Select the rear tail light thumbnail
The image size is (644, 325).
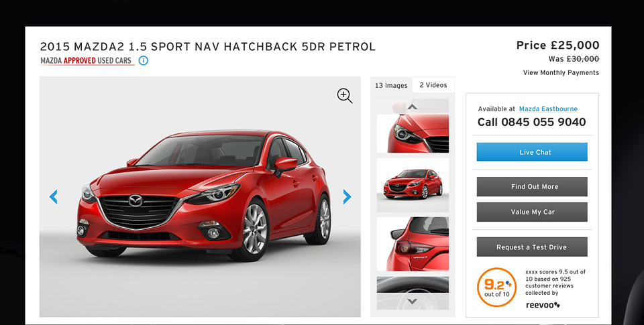413,244
